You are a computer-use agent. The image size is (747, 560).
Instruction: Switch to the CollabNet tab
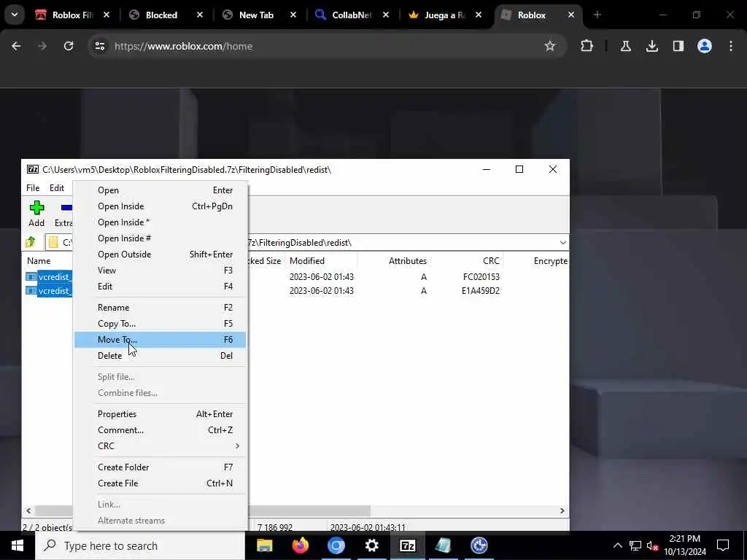350,15
